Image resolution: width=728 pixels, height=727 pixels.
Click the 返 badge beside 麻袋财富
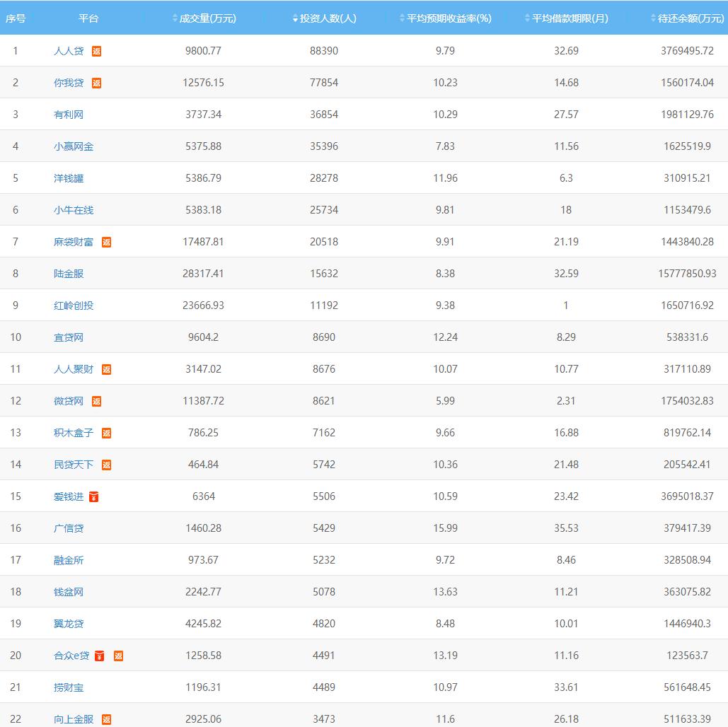(106, 242)
